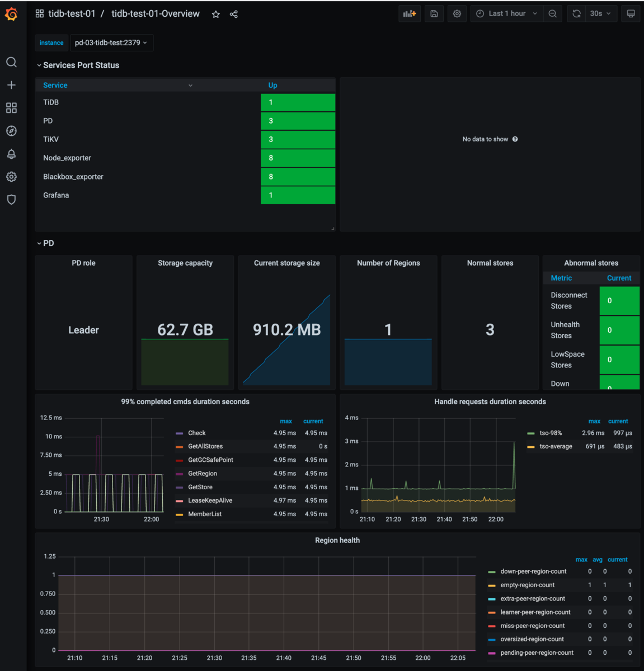Image resolution: width=644 pixels, height=671 pixels.
Task: Toggle the tso-98% legend series
Action: tap(551, 433)
